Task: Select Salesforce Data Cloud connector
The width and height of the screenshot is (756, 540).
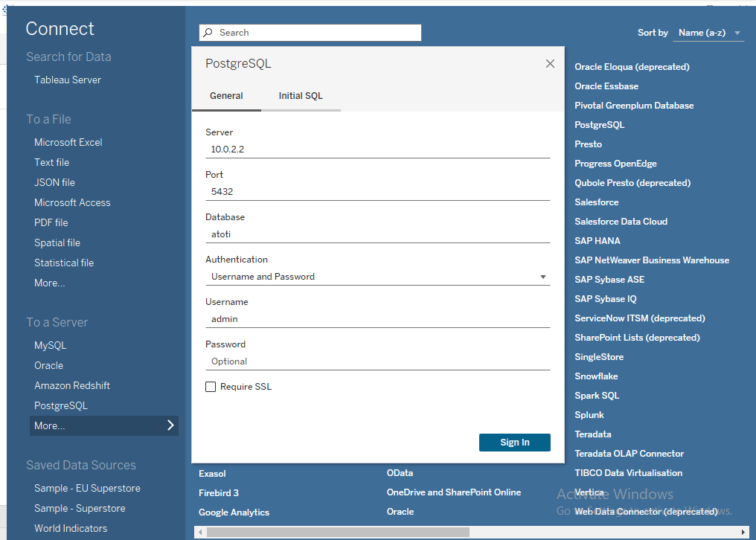Action: tap(621, 222)
